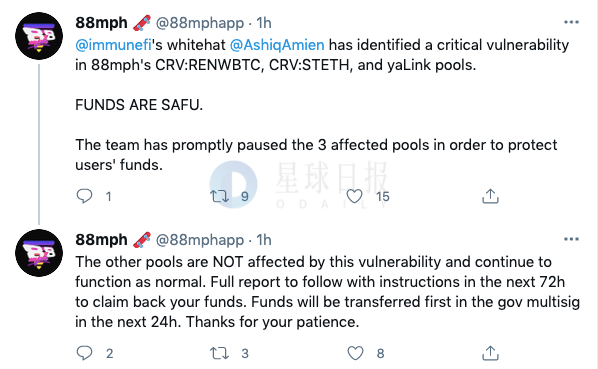Open the @AshiqAmien mention link
Screen dimensions: 598x369
[277, 45]
